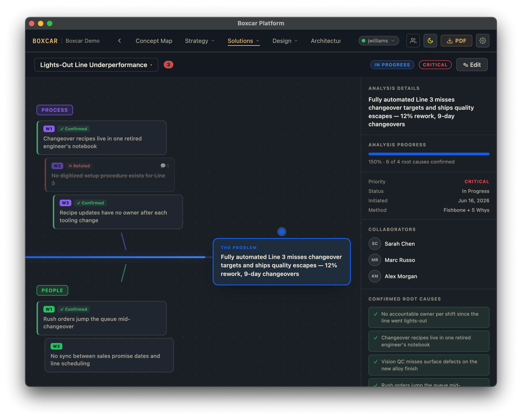Click the SC avatar for Sarah Chen
Viewport: 522px width, 420px height.
pos(375,244)
